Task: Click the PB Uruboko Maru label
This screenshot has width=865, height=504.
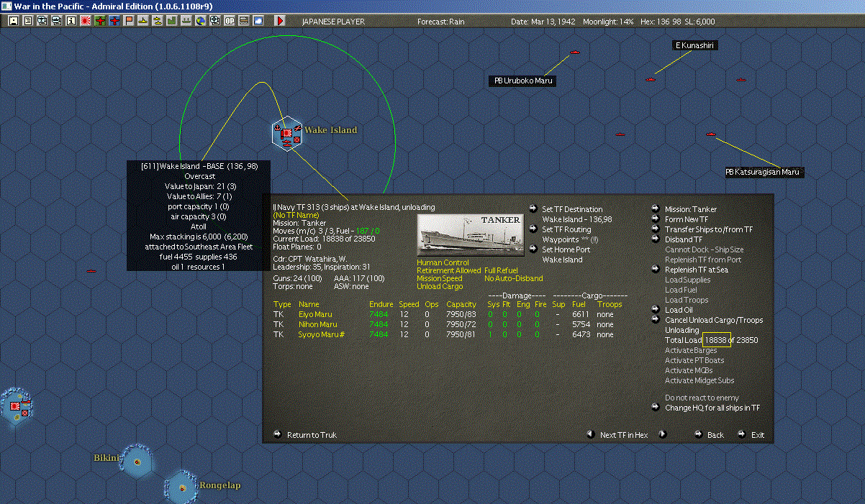Action: (x=523, y=81)
